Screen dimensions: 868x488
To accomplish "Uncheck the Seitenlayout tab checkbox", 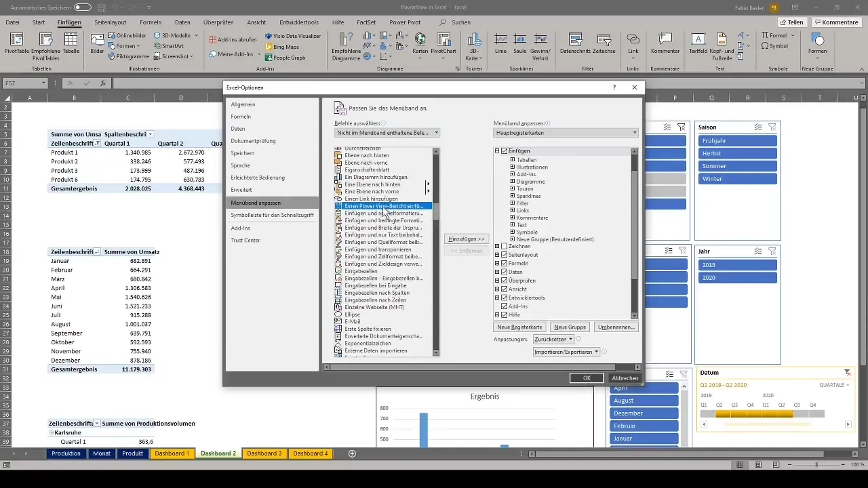I will pos(504,254).
